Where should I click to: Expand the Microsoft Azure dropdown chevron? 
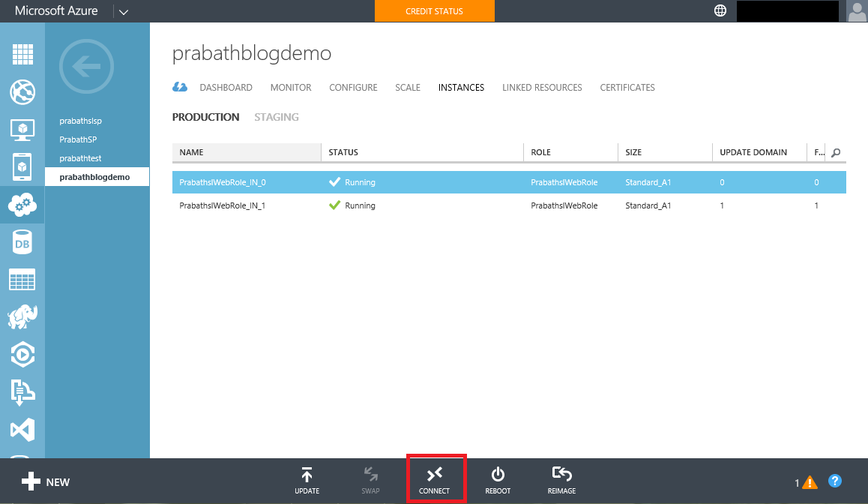coord(124,12)
